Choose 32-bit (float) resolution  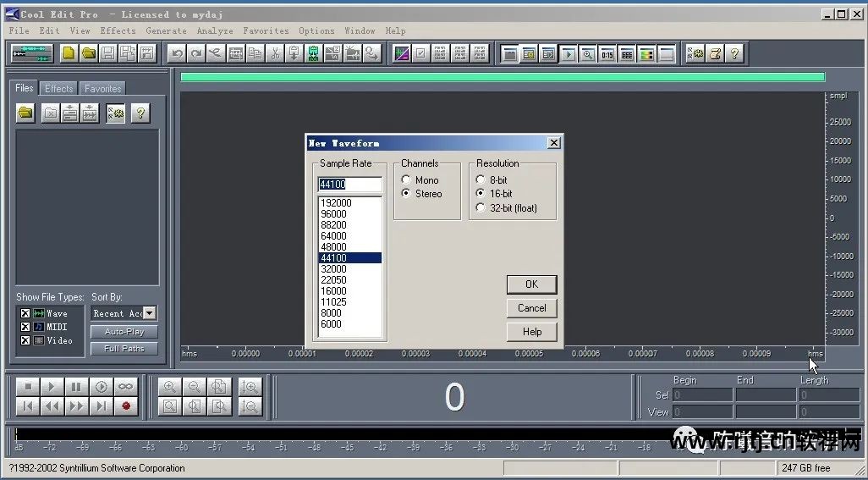click(507, 208)
